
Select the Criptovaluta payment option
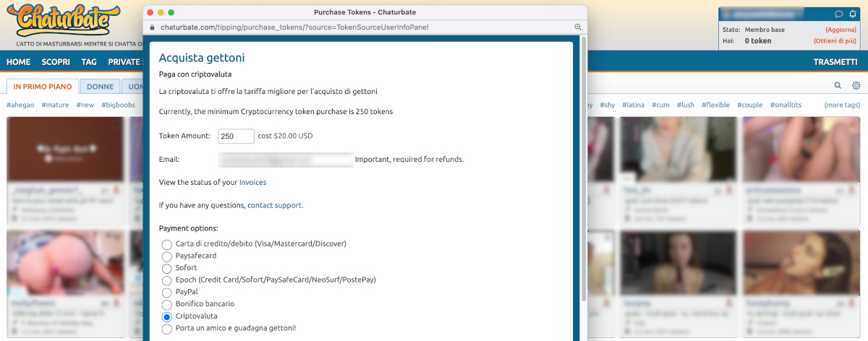167,316
